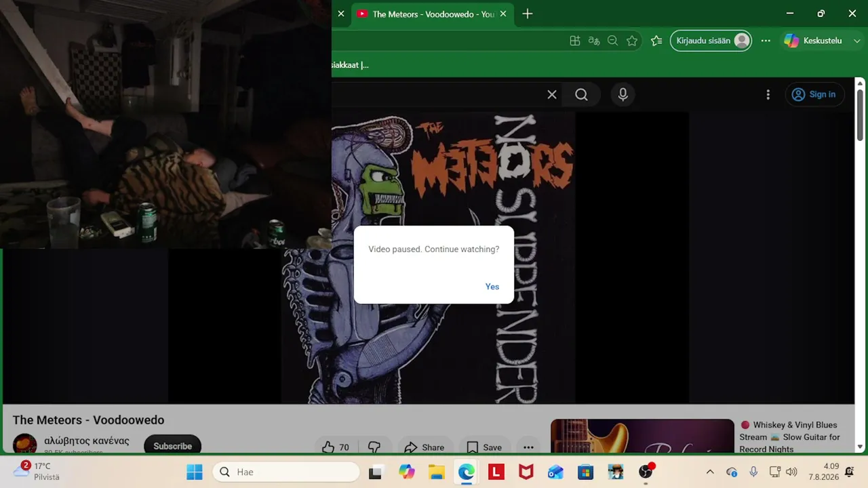This screenshot has width=868, height=488.
Task: Add this page to favorites star
Action: 632,41
